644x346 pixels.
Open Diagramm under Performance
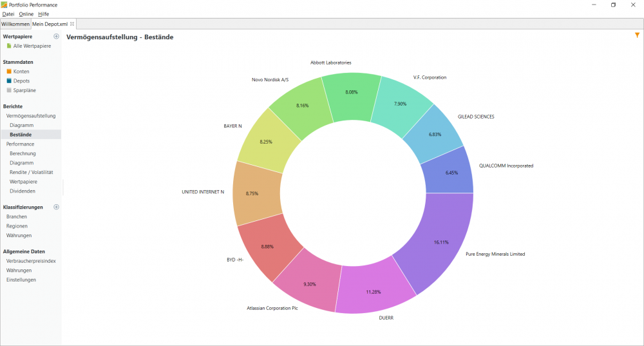(x=22, y=163)
